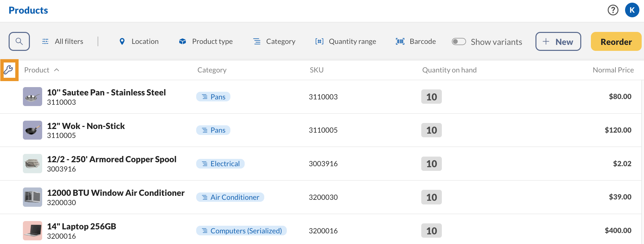Click the Quantity on hand column header

tap(449, 70)
